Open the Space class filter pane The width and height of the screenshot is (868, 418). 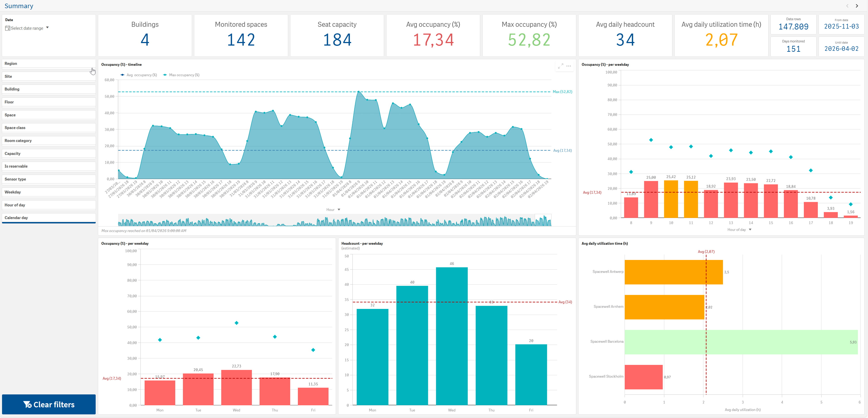tap(49, 128)
